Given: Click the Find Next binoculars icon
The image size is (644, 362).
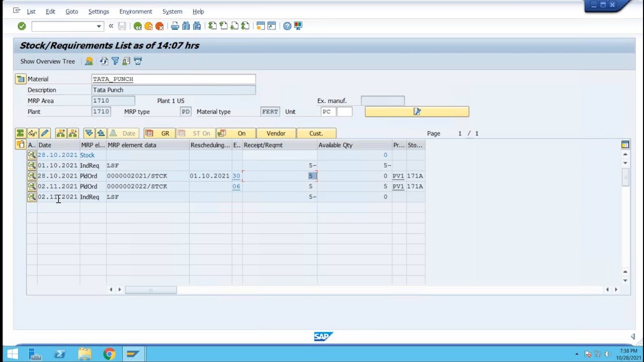Looking at the screenshot, I should click(197, 26).
